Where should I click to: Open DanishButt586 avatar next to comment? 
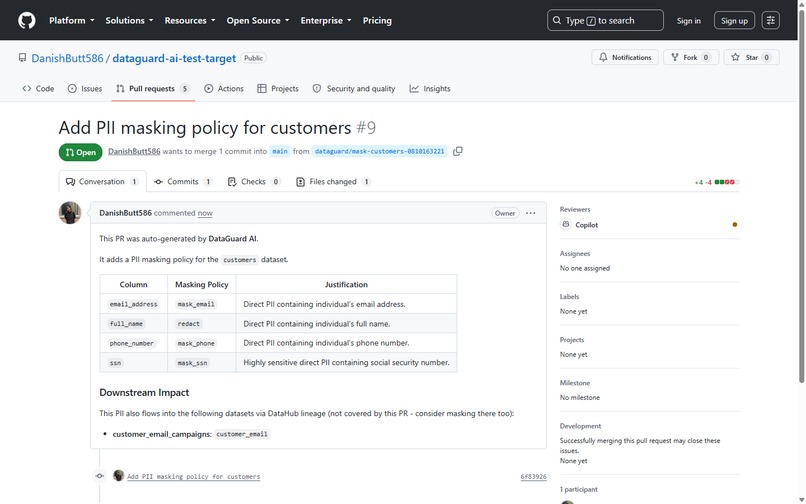coord(70,212)
